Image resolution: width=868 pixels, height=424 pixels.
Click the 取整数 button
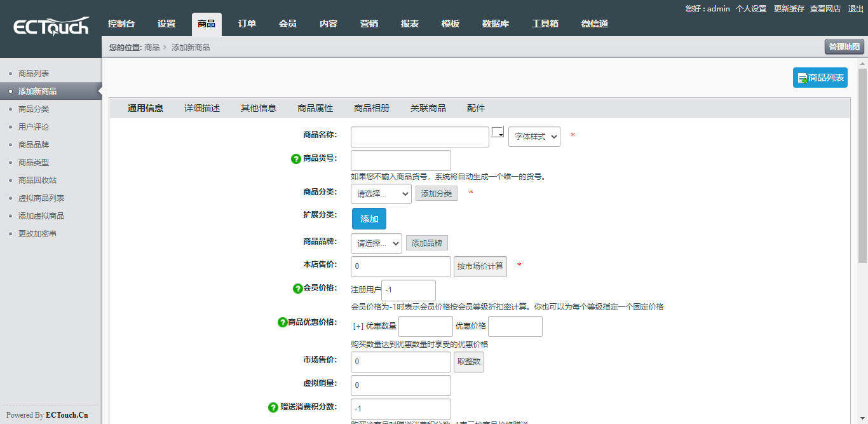(x=469, y=362)
